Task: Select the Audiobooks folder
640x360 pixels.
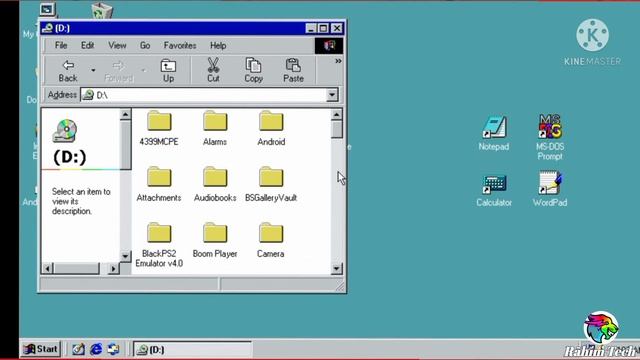Action: (x=215, y=184)
